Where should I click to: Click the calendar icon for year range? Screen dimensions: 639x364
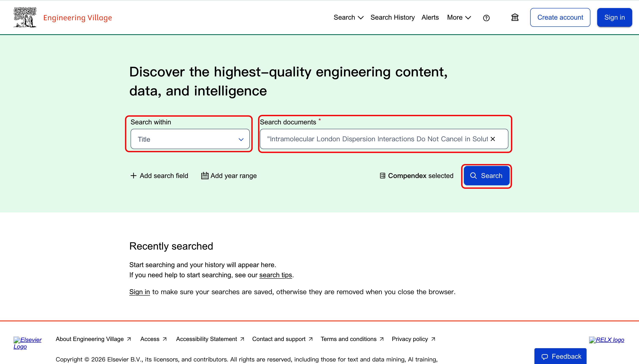pos(205,176)
